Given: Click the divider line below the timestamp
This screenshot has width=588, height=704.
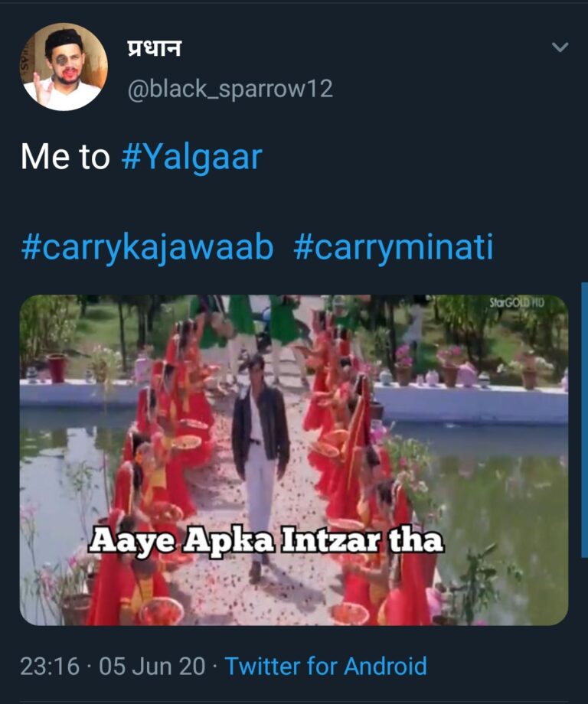Looking at the screenshot, I should (x=294, y=702).
